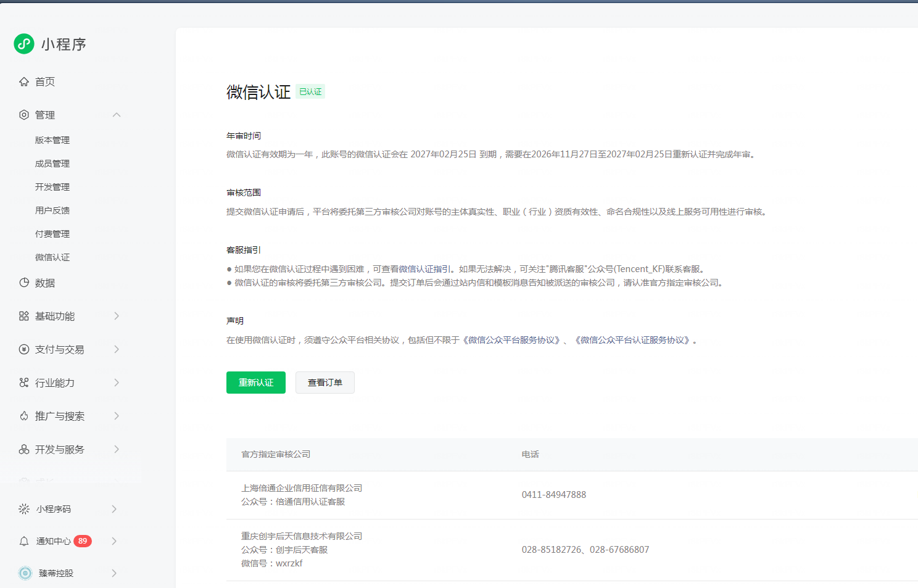This screenshot has width=918, height=588.
Task: Click the green 重新认证 button
Action: pyautogui.click(x=256, y=383)
